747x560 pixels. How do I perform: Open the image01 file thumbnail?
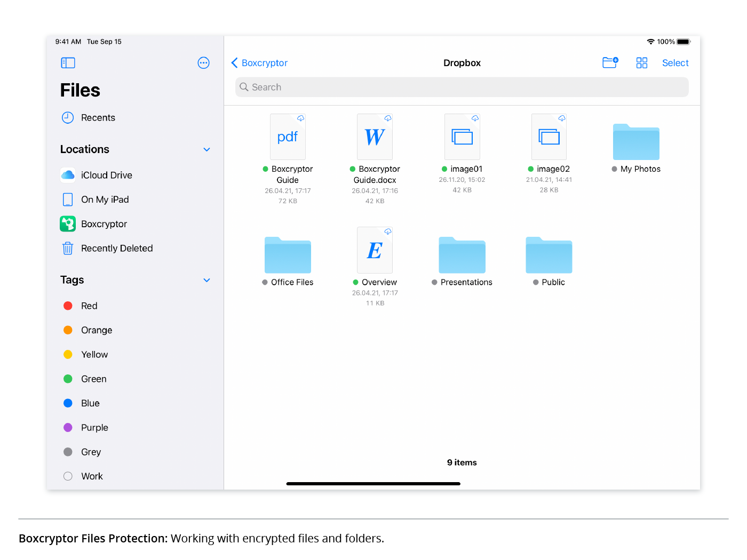tap(462, 137)
